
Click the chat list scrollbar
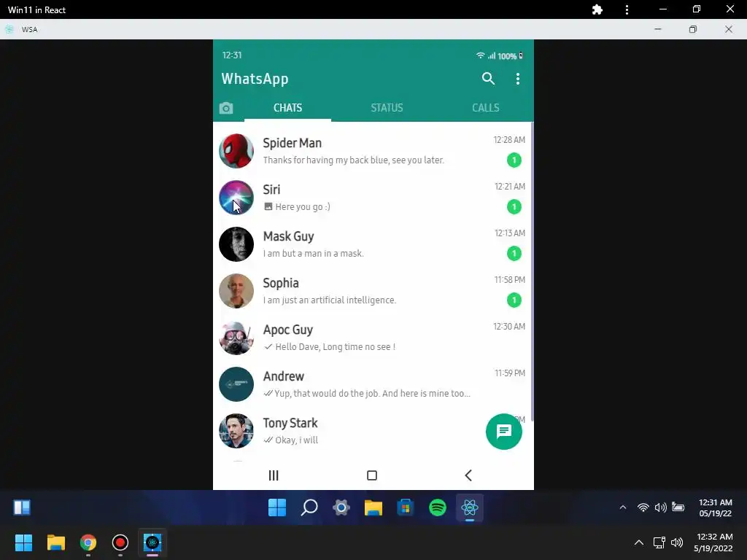pyautogui.click(x=532, y=271)
